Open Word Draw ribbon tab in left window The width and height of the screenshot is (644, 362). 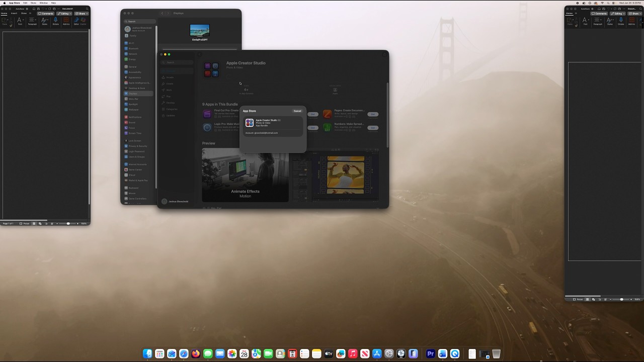pos(24,14)
